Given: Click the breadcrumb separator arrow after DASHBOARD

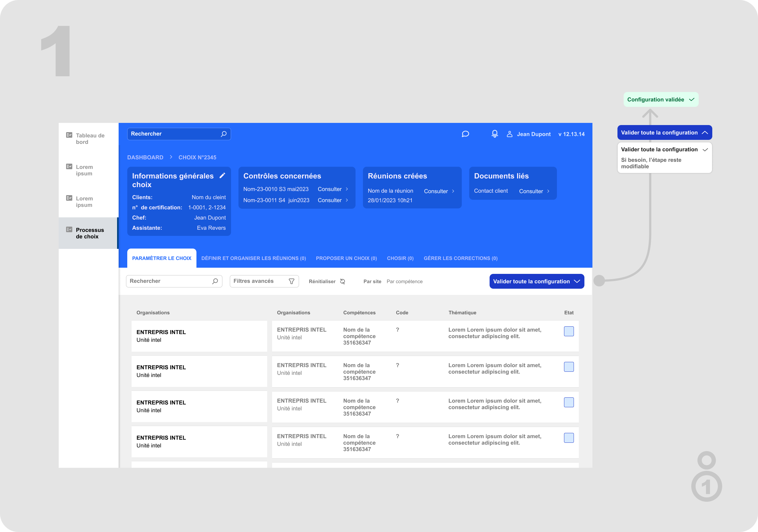Looking at the screenshot, I should pyautogui.click(x=171, y=157).
